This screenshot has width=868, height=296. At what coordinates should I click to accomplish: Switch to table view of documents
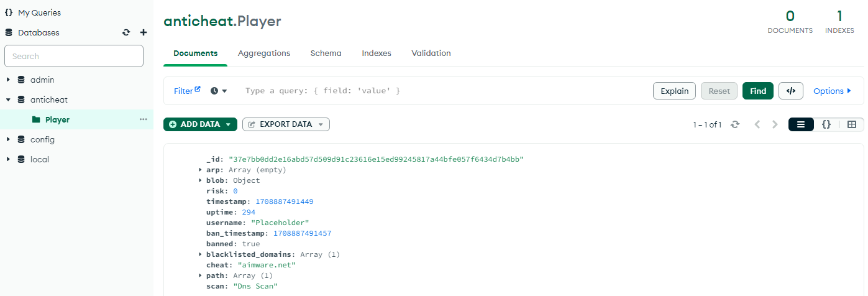(851, 124)
